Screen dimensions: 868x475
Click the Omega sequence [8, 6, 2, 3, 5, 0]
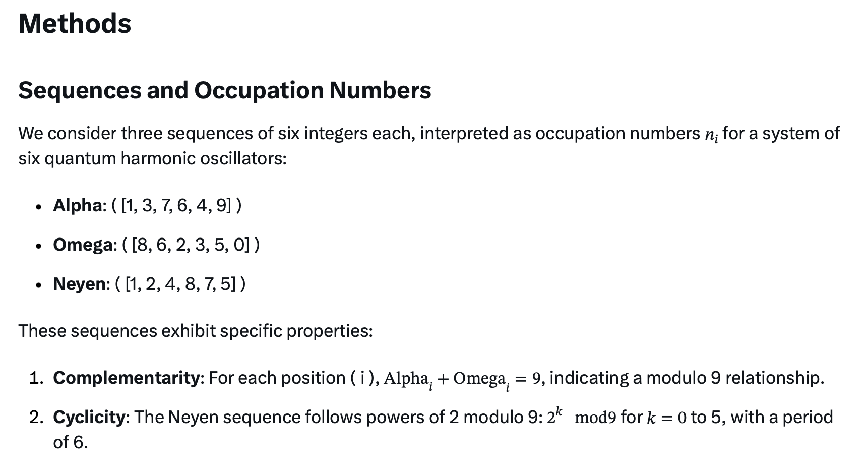pyautogui.click(x=191, y=245)
